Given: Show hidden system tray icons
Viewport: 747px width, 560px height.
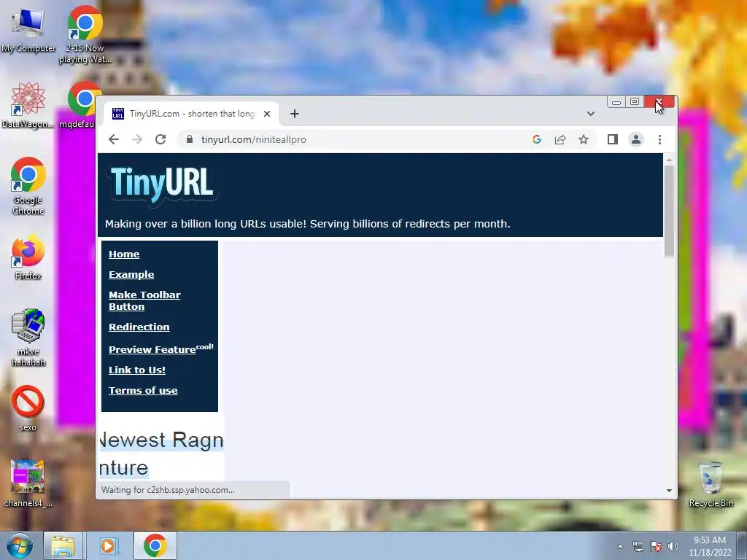Looking at the screenshot, I should click(x=620, y=546).
